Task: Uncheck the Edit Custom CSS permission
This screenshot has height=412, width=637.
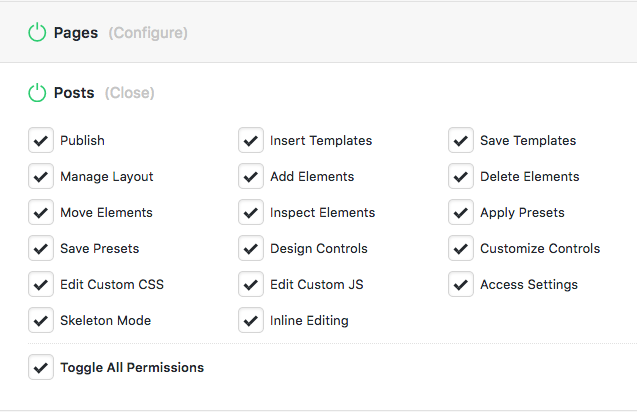Action: pos(41,285)
